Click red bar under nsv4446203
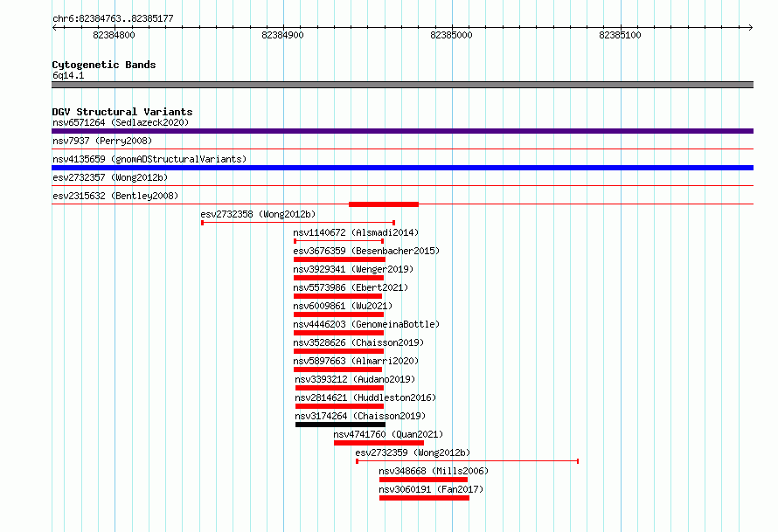The image size is (778, 532). (x=339, y=333)
